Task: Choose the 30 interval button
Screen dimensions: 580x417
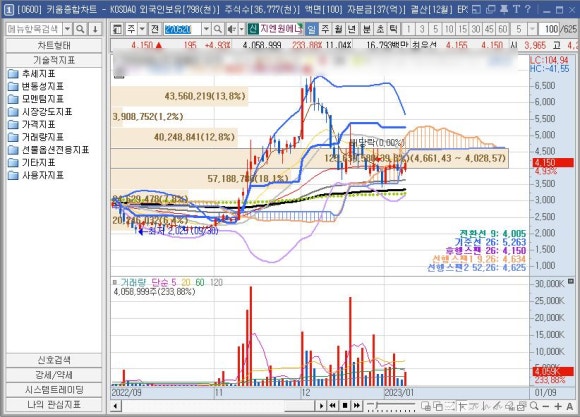Action: tap(476, 29)
